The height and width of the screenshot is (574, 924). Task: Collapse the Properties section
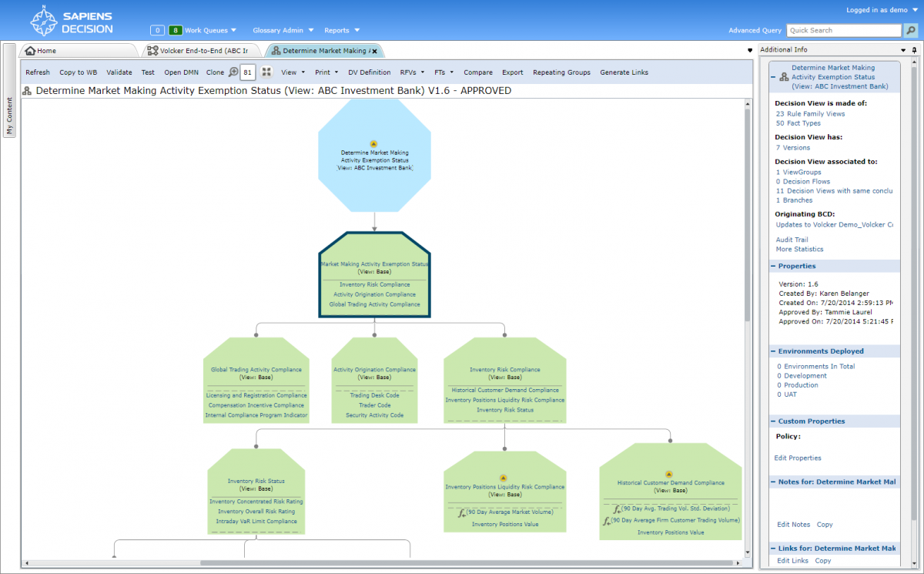[x=773, y=267]
